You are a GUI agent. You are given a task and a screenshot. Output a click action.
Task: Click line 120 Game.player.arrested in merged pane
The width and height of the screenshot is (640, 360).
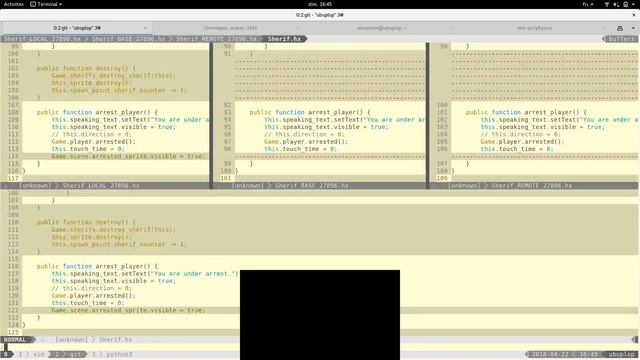(93, 296)
